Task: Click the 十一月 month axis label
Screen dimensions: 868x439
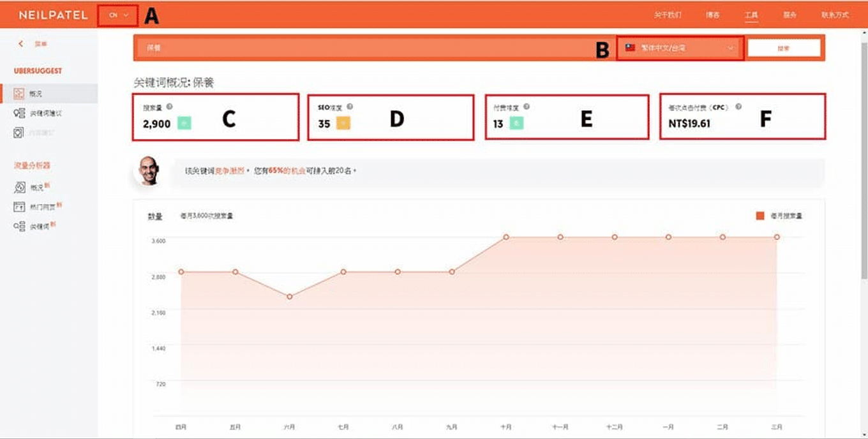Action: pos(560,426)
